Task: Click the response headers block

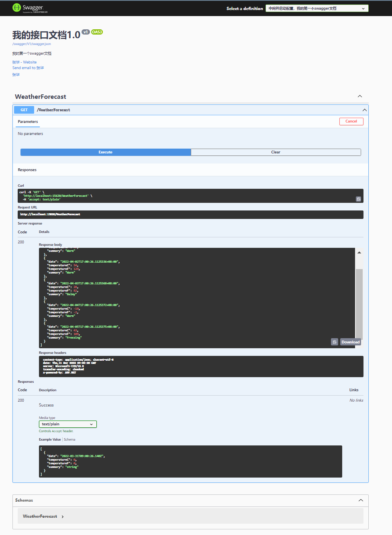Action: click(x=201, y=366)
